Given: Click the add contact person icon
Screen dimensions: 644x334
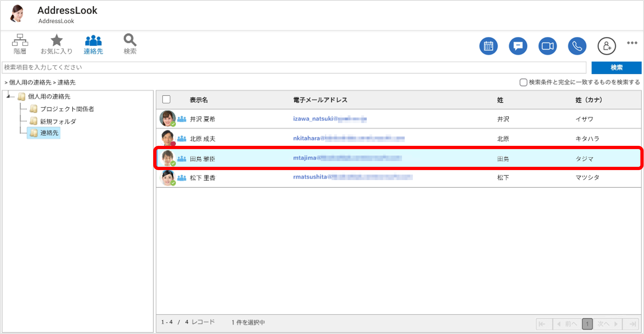Looking at the screenshot, I should coord(607,46).
